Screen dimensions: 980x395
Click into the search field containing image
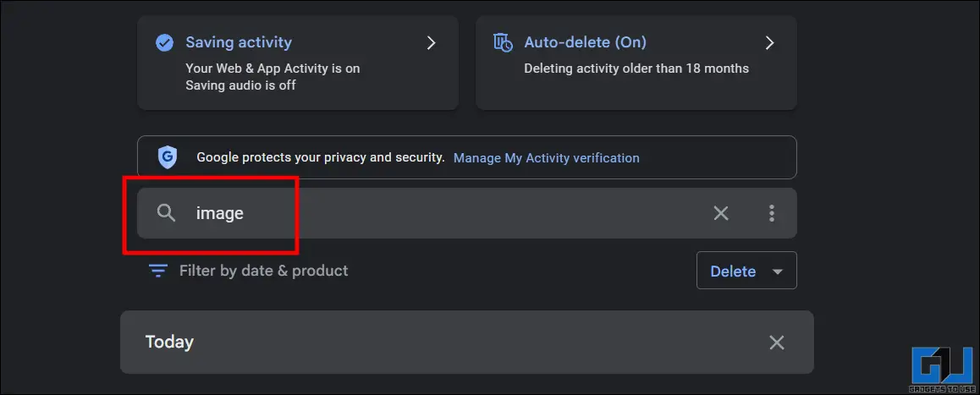coord(467,213)
